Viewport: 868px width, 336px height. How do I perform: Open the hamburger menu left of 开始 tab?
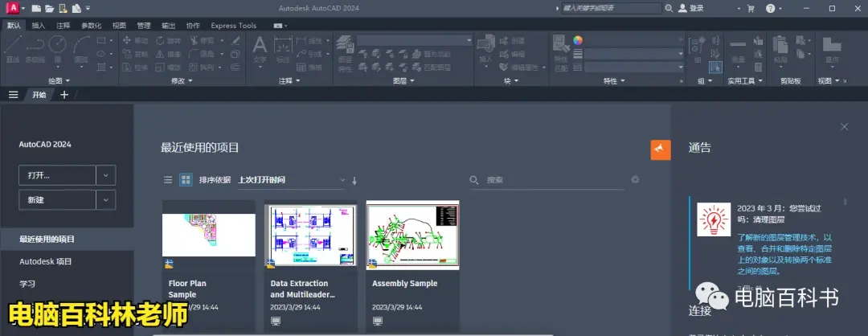pyautogui.click(x=14, y=95)
